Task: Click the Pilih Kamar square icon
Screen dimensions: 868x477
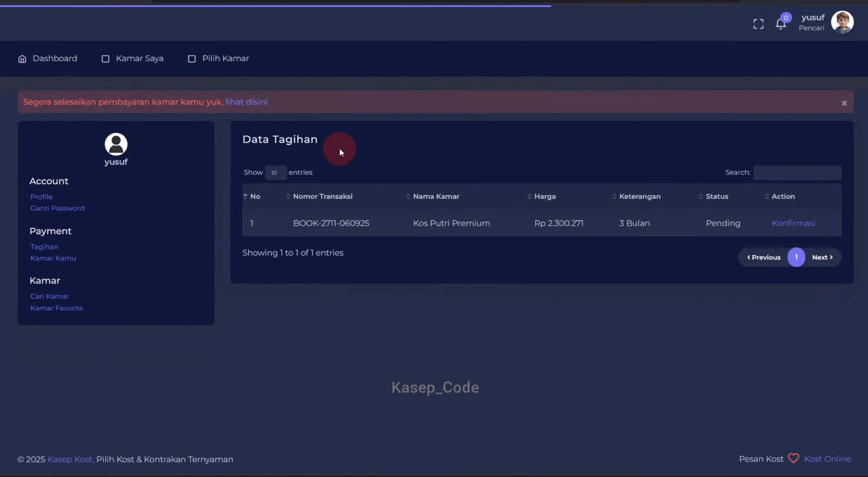Action: [x=192, y=59]
